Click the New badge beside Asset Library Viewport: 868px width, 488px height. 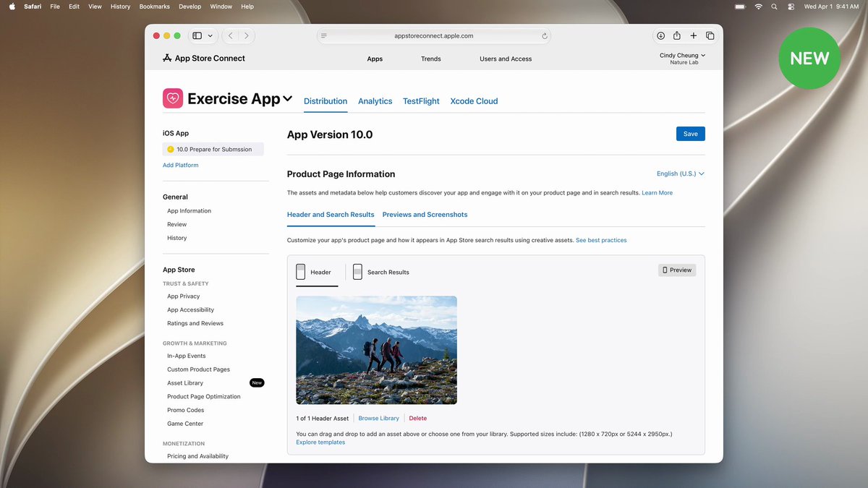pyautogui.click(x=257, y=382)
